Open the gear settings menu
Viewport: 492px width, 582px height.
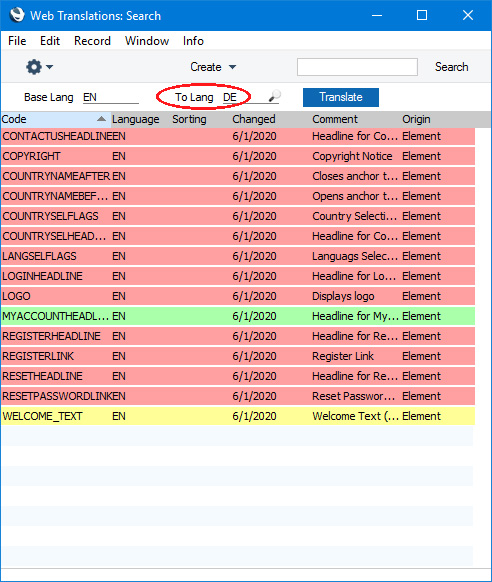(34, 67)
